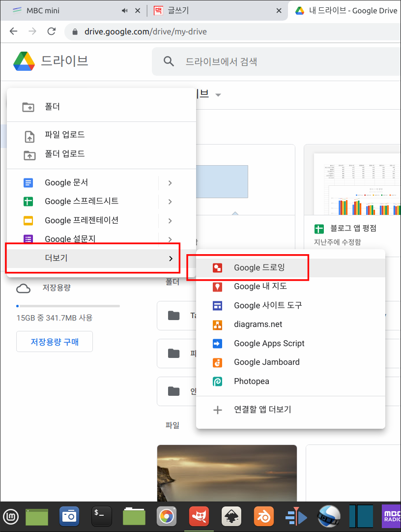Click the back navigation arrow
401x532 pixels.
tap(13, 31)
